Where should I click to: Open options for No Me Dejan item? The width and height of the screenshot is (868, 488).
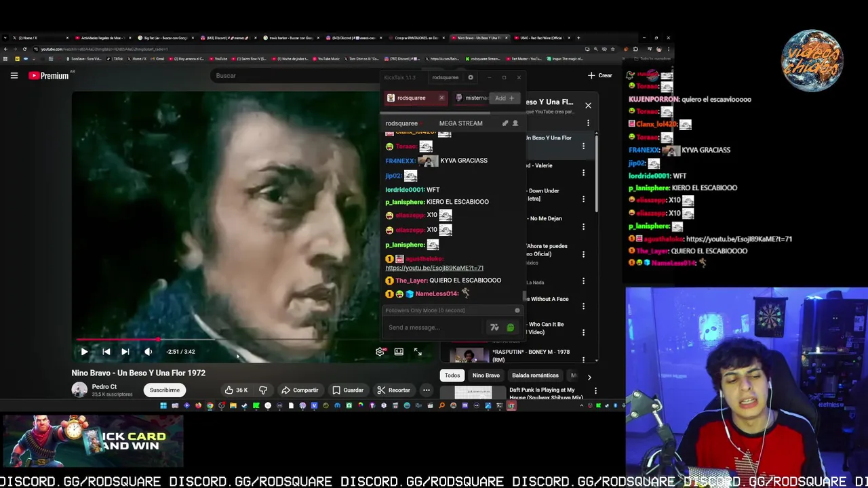coord(583,226)
